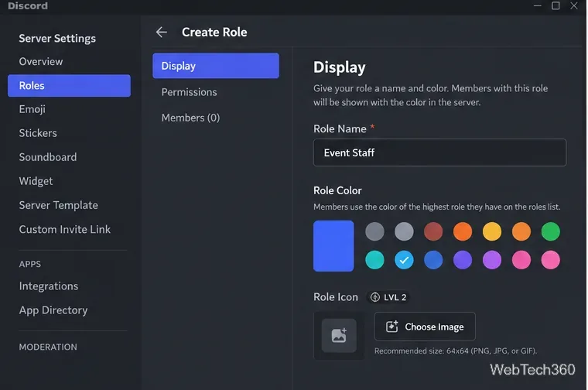Select the orange-red role color
588x390 pixels.
463,231
